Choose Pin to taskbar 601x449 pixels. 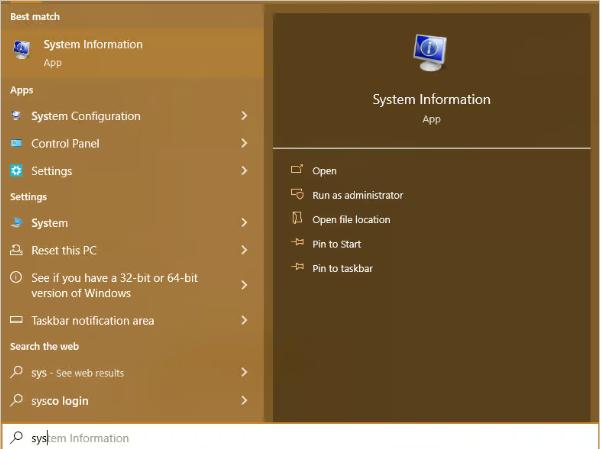click(342, 268)
